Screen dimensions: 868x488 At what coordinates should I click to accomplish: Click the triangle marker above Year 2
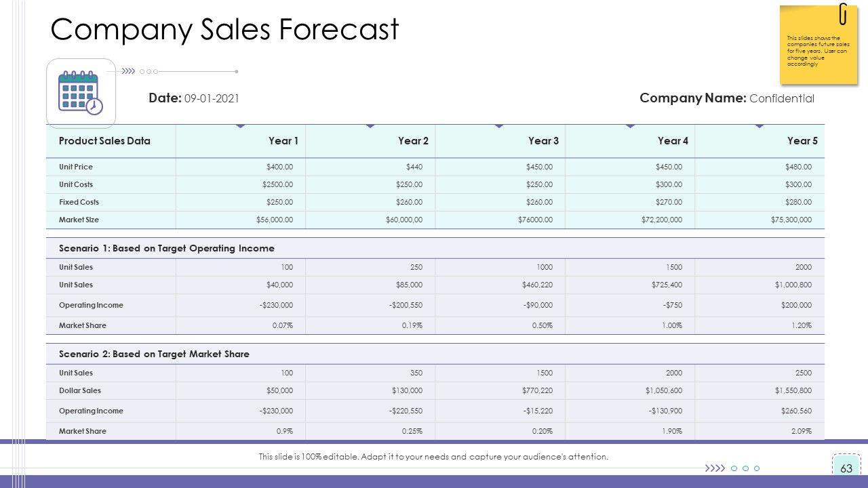(x=370, y=126)
